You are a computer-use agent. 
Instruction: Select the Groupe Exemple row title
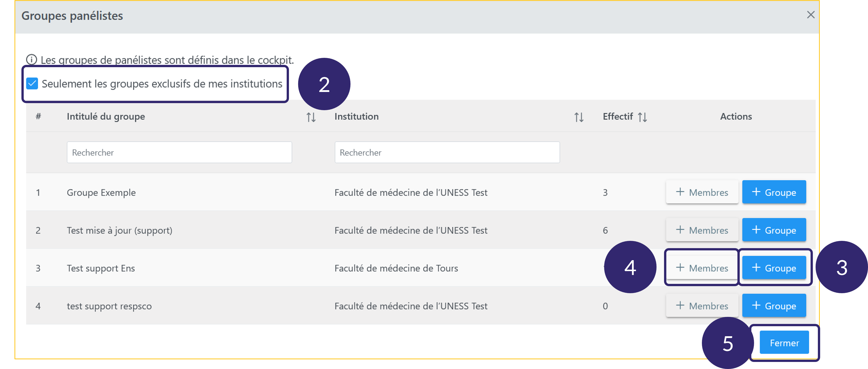pyautogui.click(x=101, y=193)
